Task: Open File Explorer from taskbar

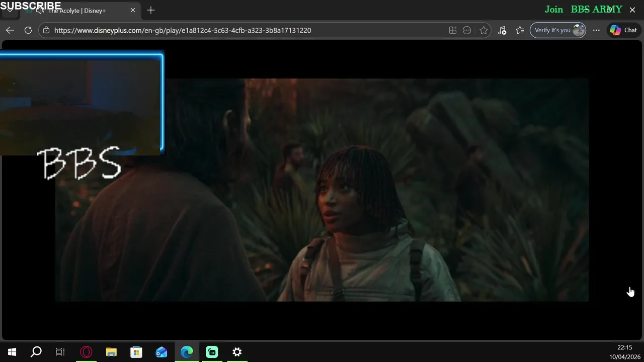Action: tap(111, 352)
